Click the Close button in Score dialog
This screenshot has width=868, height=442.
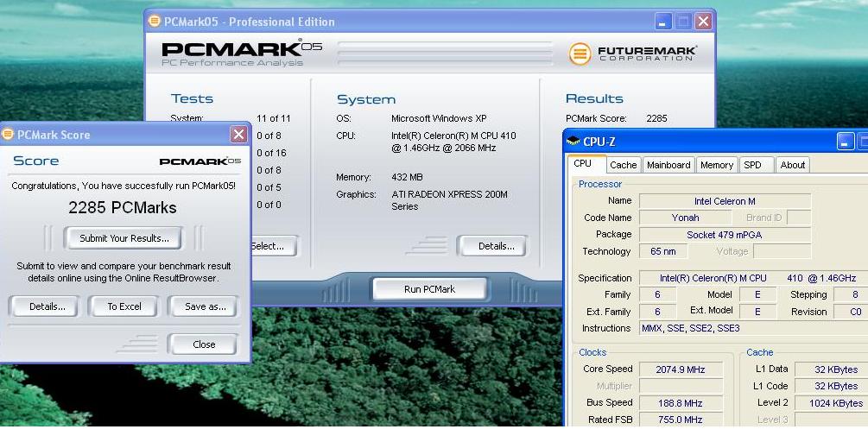click(203, 344)
